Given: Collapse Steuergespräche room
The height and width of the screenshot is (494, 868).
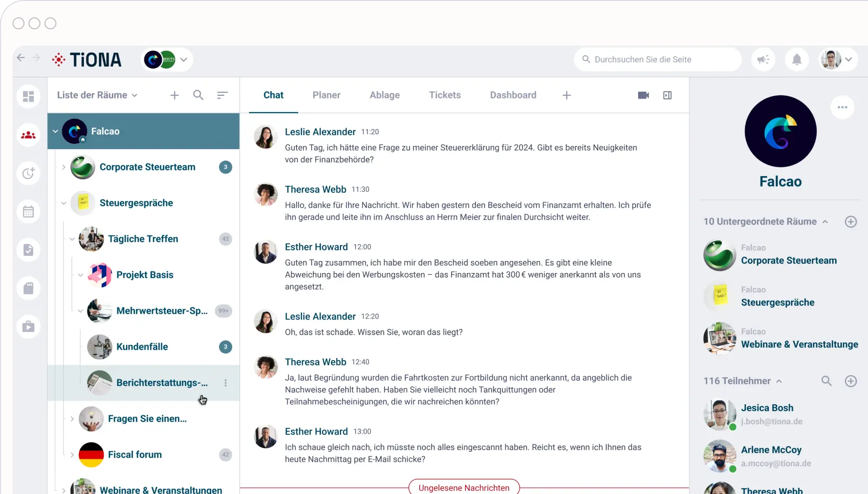Looking at the screenshot, I should [64, 203].
